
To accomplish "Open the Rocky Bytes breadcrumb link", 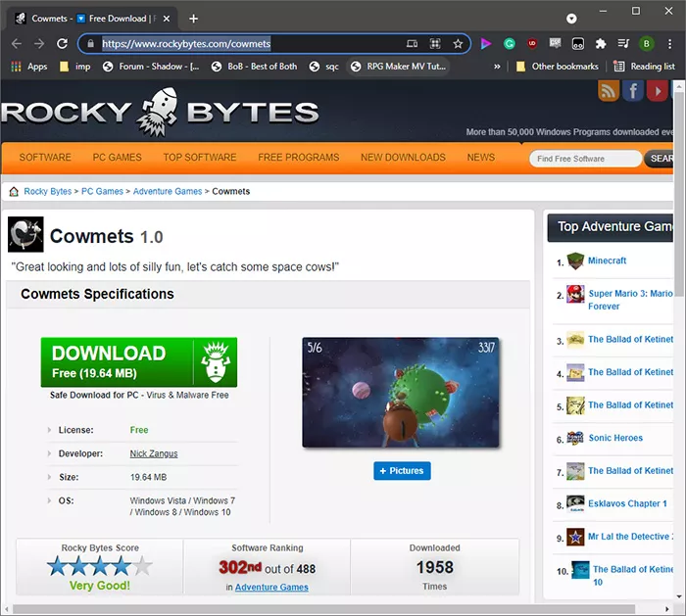I will [48, 192].
